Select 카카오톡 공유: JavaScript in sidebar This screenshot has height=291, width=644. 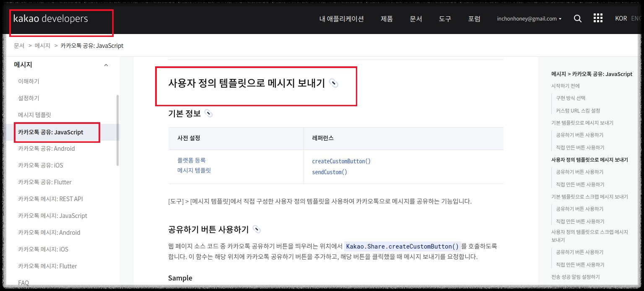point(51,132)
